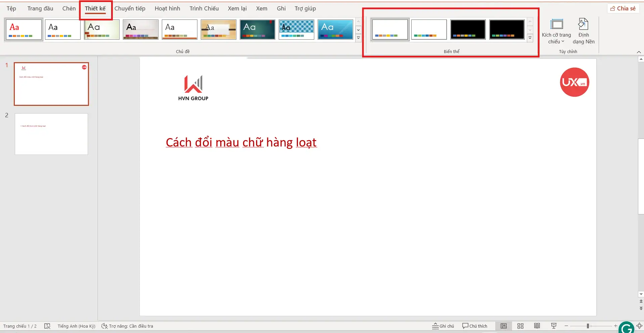Open the Hoạt hình ribbon tab

(x=167, y=8)
